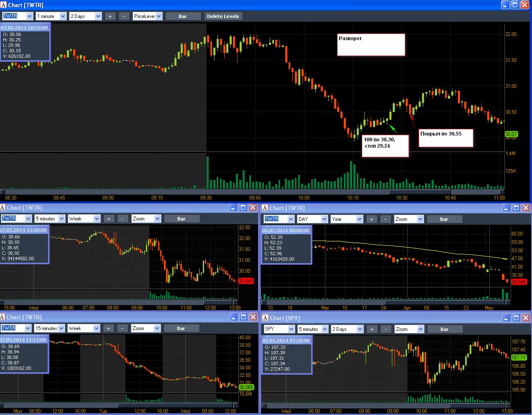This screenshot has height=415, width=532.
Task: Click the '07.05.2014 12:30:00' info box header
Action: pos(24,230)
